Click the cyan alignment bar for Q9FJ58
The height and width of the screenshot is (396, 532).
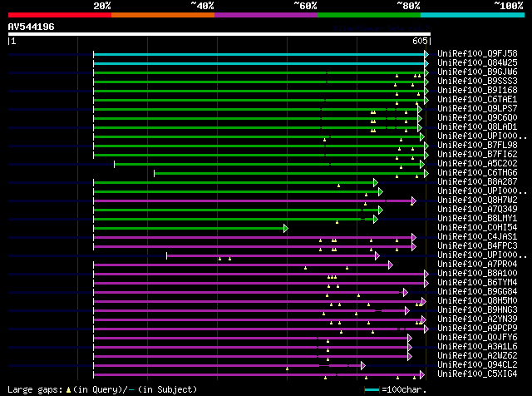click(259, 54)
